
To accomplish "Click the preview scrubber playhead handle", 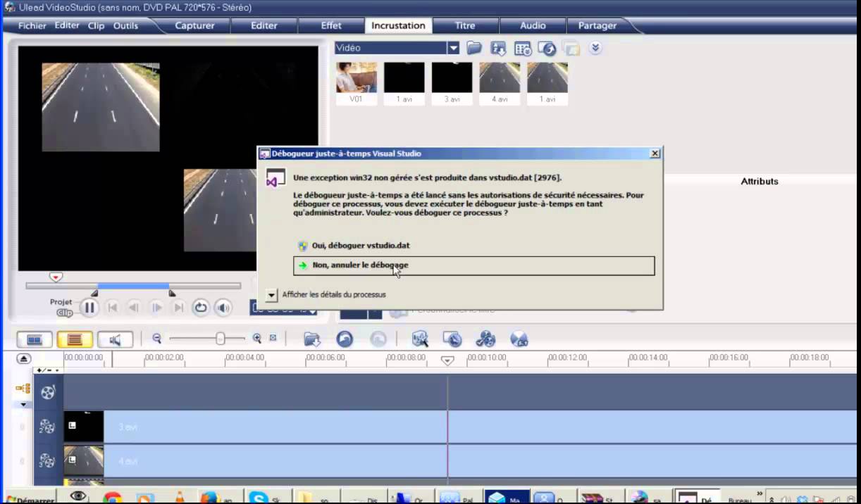I will coord(56,277).
